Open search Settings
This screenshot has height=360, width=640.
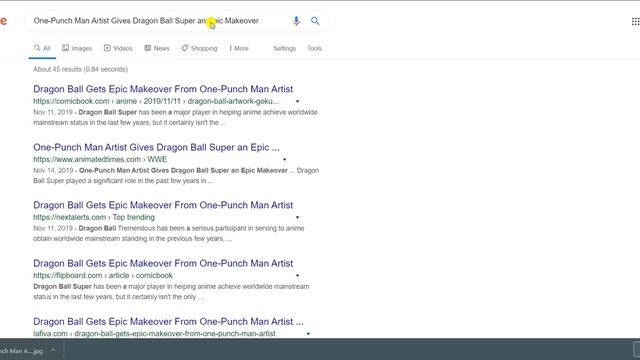tap(284, 48)
